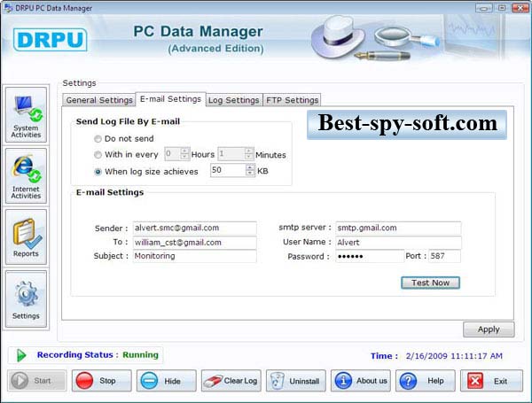Viewport: 532px width, 403px height.
Task: Minimize the DRPU PC Data Manager window
Action: point(484,8)
